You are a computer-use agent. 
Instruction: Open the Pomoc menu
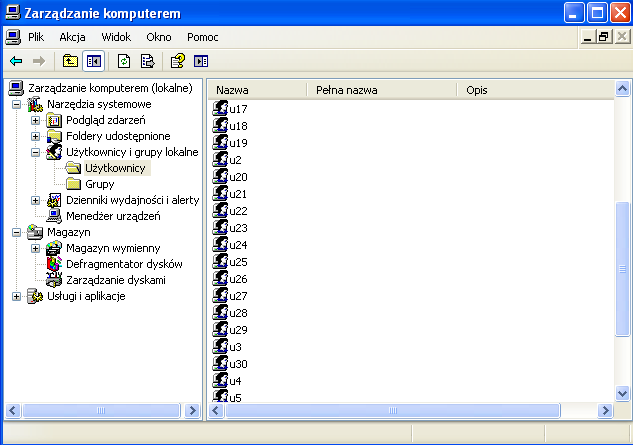click(203, 37)
